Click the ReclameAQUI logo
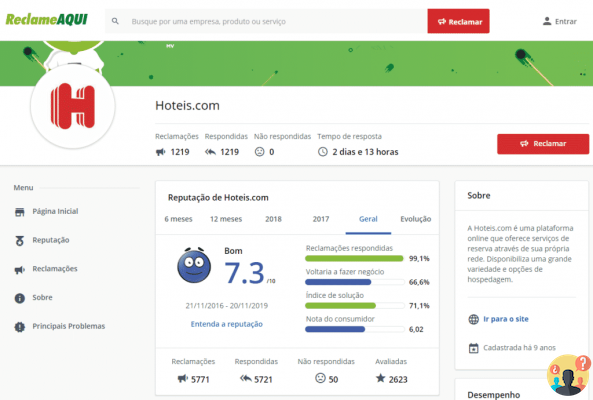This screenshot has height=400, width=593. pos(47,19)
